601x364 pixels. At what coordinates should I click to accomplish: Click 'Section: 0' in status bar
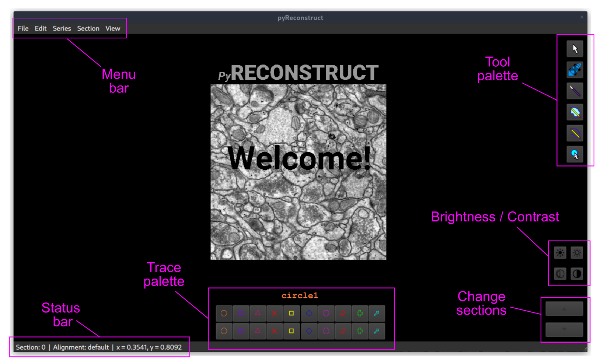coord(31,347)
